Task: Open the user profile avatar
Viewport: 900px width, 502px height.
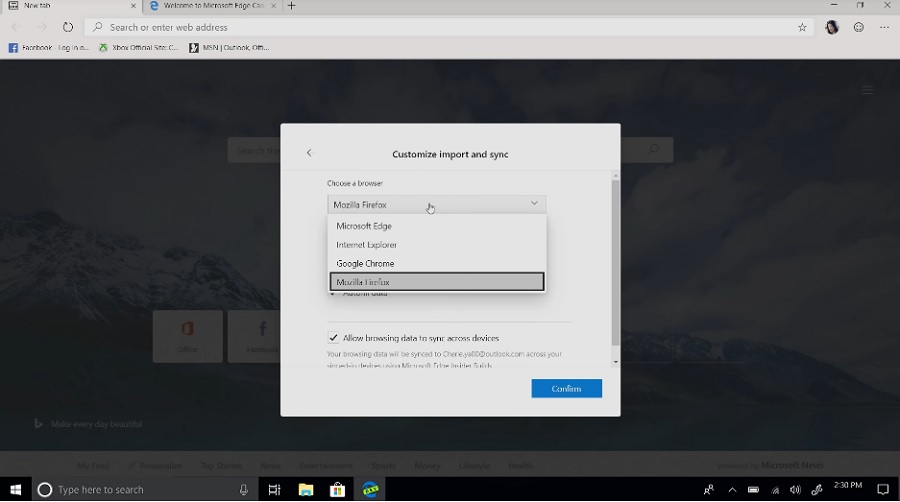Action: 832,27
